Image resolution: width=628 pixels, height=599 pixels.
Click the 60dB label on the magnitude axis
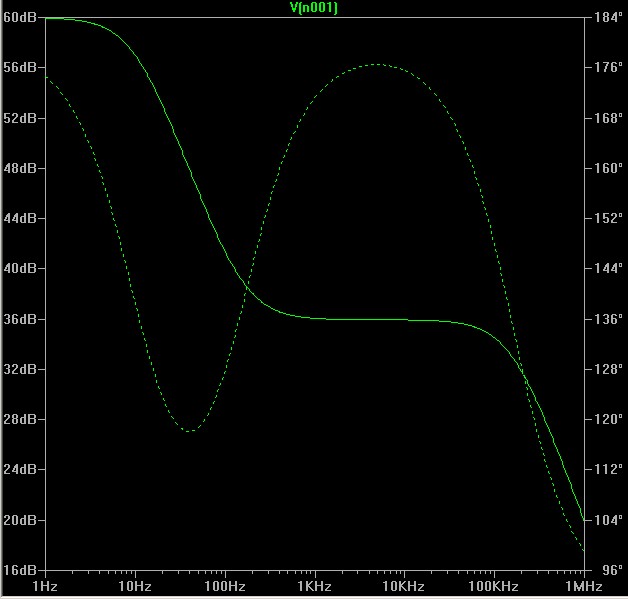(20, 17)
